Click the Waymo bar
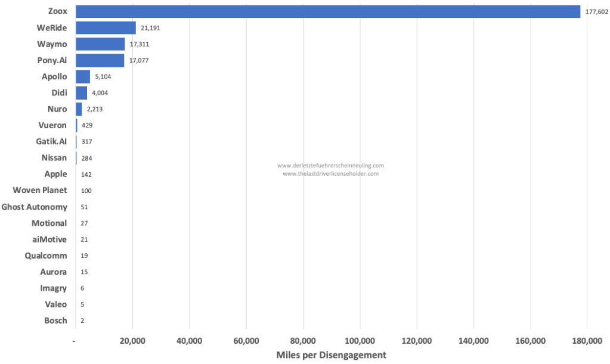This screenshot has width=610, height=364. (x=100, y=44)
